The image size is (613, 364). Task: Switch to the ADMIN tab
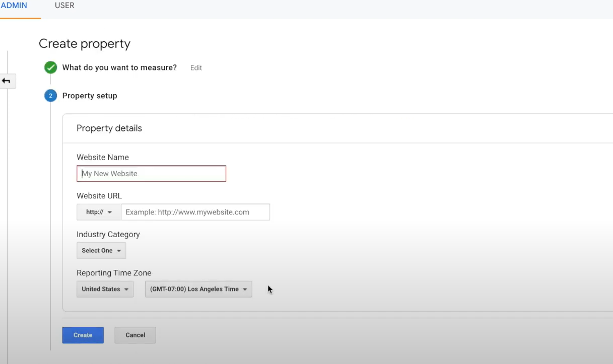(x=14, y=6)
